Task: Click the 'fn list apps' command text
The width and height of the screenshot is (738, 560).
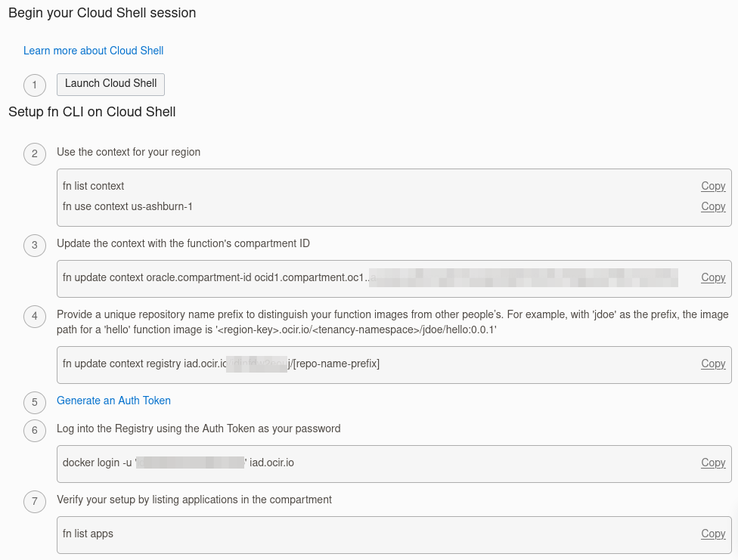Action: click(88, 534)
